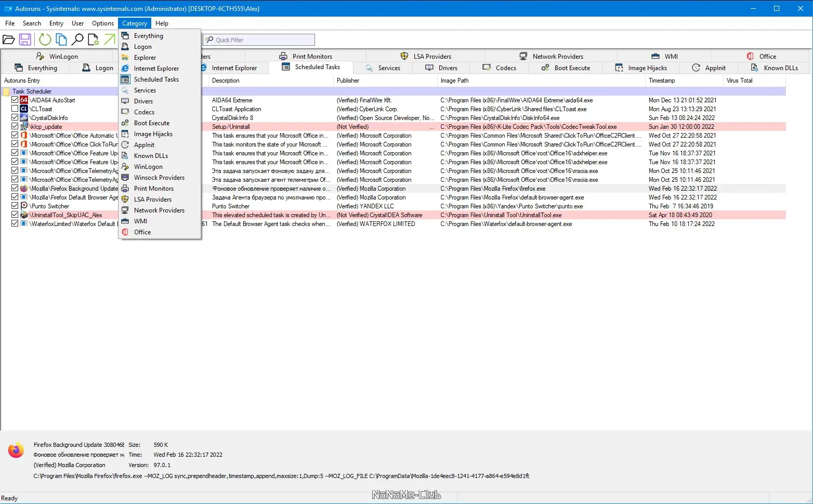Click the '(Verified) WATERFOX LIMITED' publisher cell

coord(376,224)
